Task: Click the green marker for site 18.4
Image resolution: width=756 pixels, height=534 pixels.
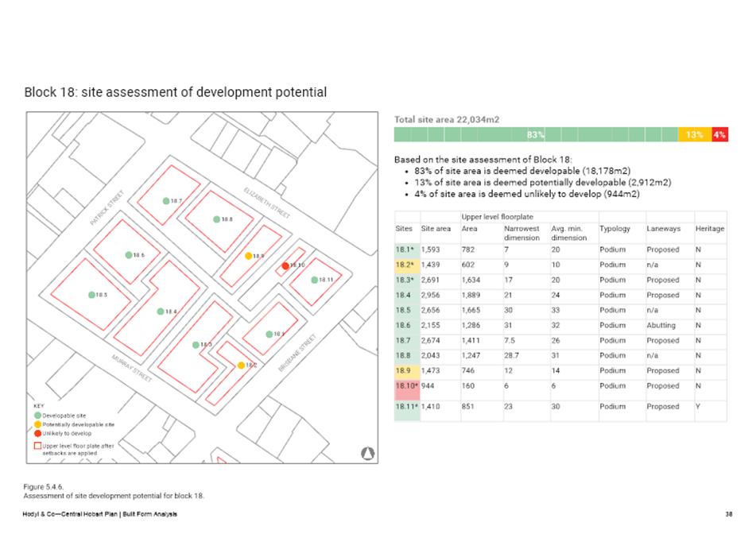Action: tap(161, 311)
